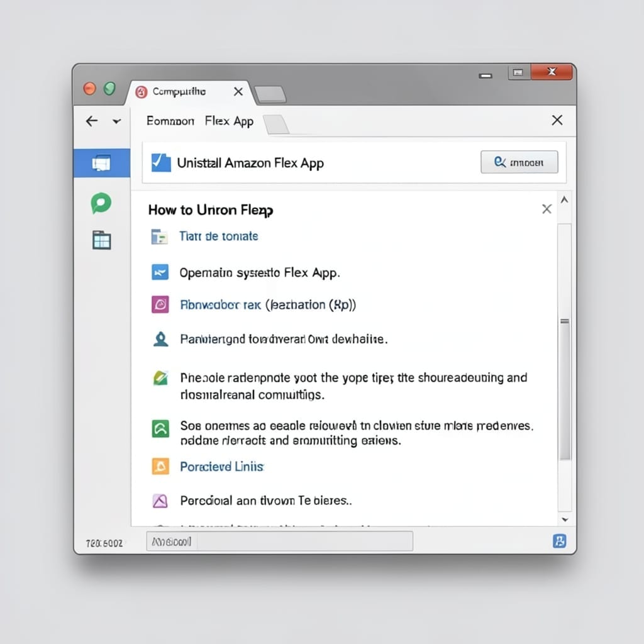Click the blue checkmark icon beside Unistall Amazon Flex App
Image resolution: width=644 pixels, height=644 pixels.
160,163
